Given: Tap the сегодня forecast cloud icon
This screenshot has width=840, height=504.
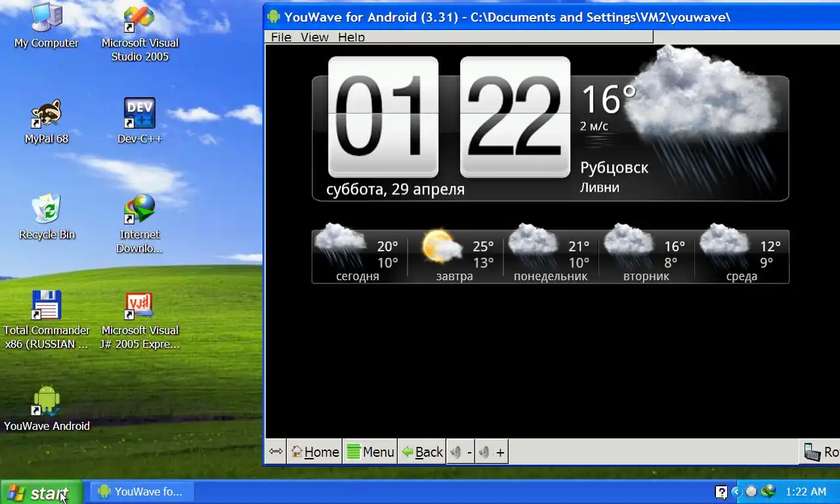Looking at the screenshot, I should [x=340, y=245].
